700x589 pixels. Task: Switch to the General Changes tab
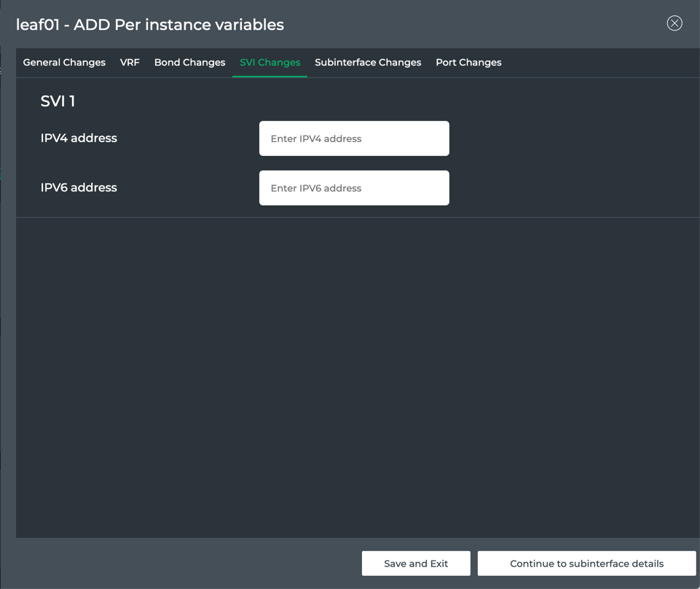click(64, 63)
